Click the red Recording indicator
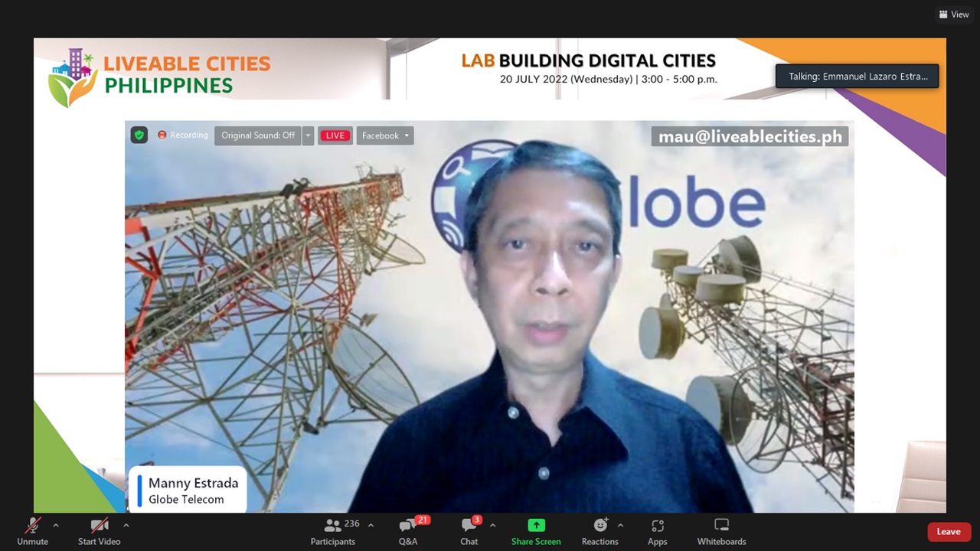 [183, 135]
